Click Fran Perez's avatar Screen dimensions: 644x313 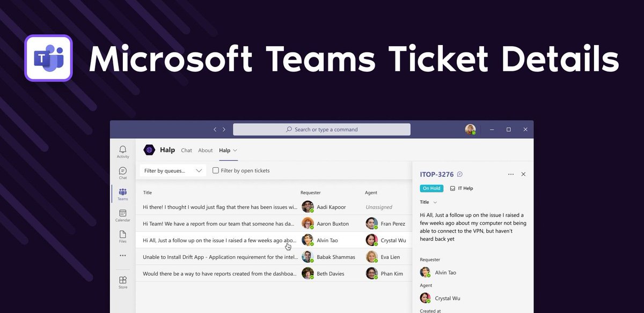[371, 223]
